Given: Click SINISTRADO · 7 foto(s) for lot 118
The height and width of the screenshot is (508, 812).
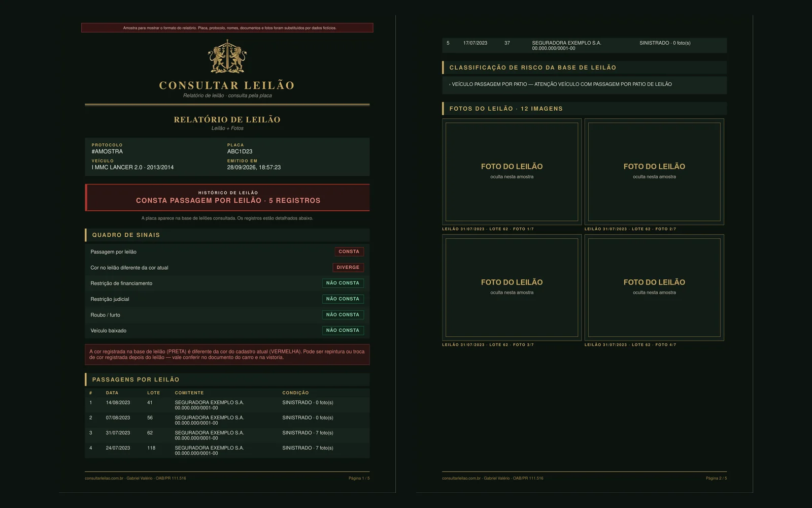Looking at the screenshot, I should pyautogui.click(x=308, y=448).
